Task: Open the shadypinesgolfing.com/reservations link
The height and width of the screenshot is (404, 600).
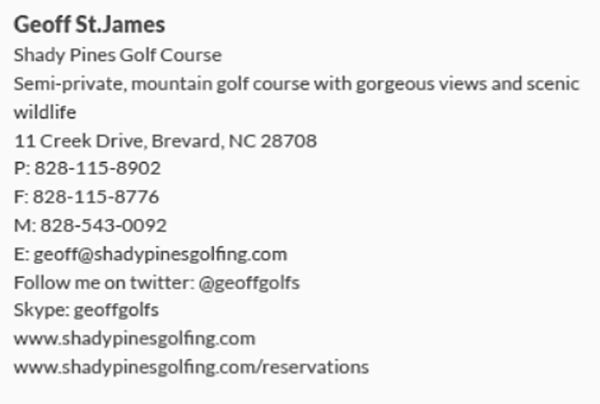Action: coord(191,367)
